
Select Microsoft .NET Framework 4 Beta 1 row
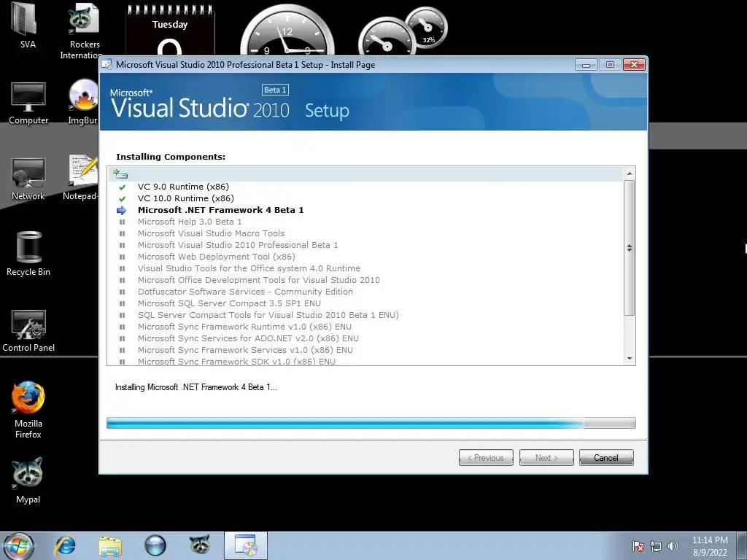[x=365, y=210]
